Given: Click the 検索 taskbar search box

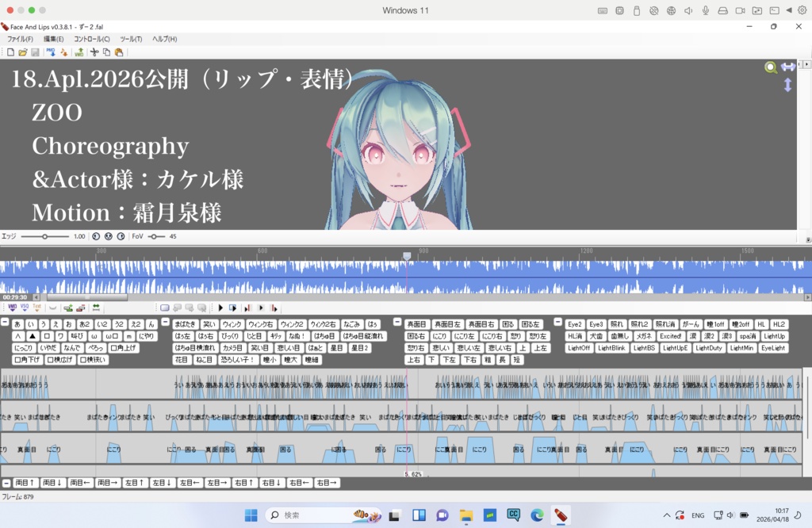Looking at the screenshot, I should pyautogui.click(x=324, y=515).
